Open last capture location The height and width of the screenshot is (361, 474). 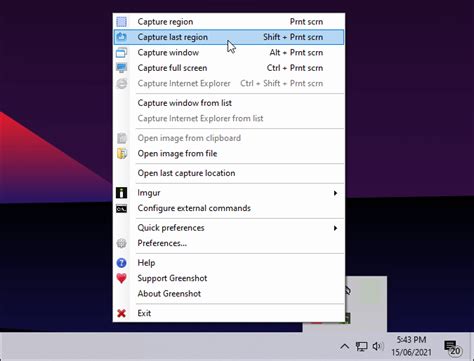click(229, 173)
